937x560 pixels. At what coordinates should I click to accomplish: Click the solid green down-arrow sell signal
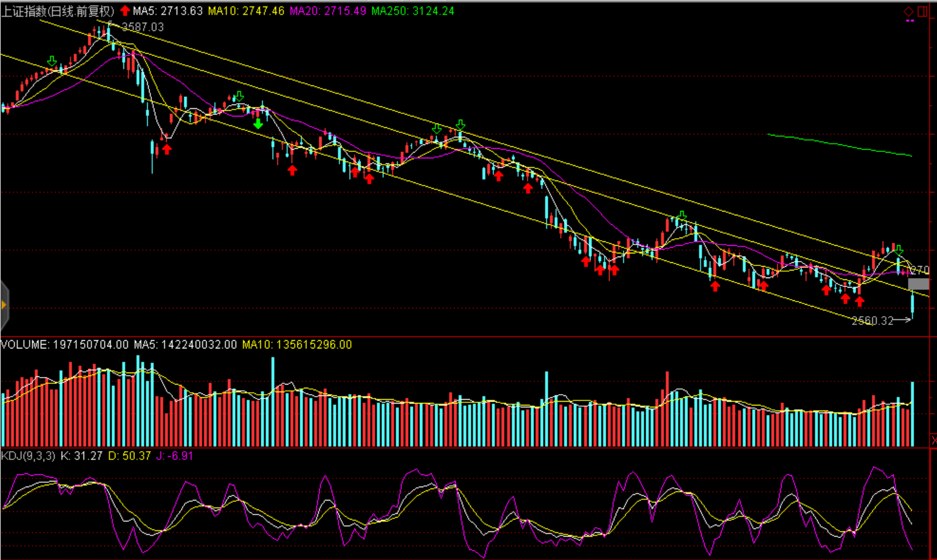[258, 124]
